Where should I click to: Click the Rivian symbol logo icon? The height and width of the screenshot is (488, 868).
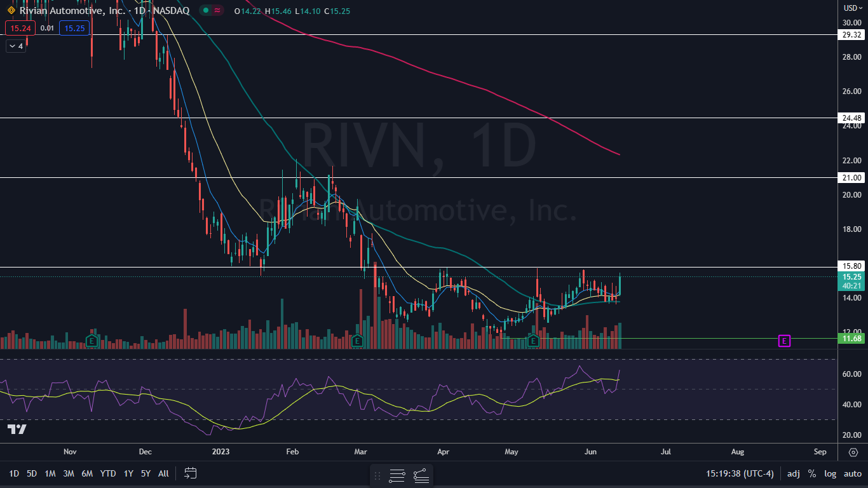coord(11,11)
